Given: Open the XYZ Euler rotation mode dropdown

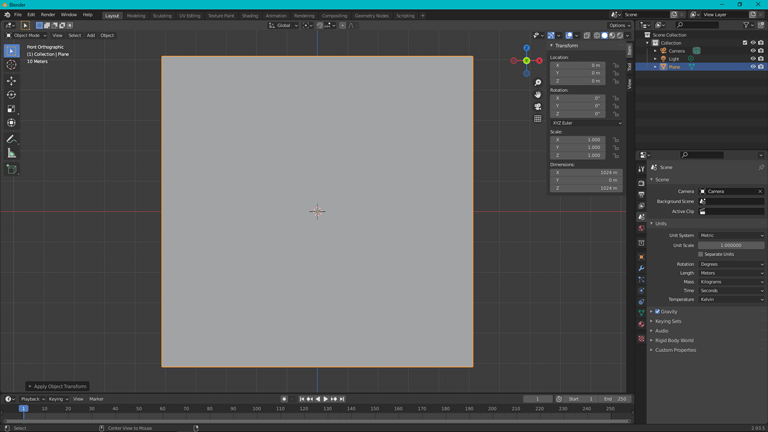Looking at the screenshot, I should pyautogui.click(x=586, y=123).
